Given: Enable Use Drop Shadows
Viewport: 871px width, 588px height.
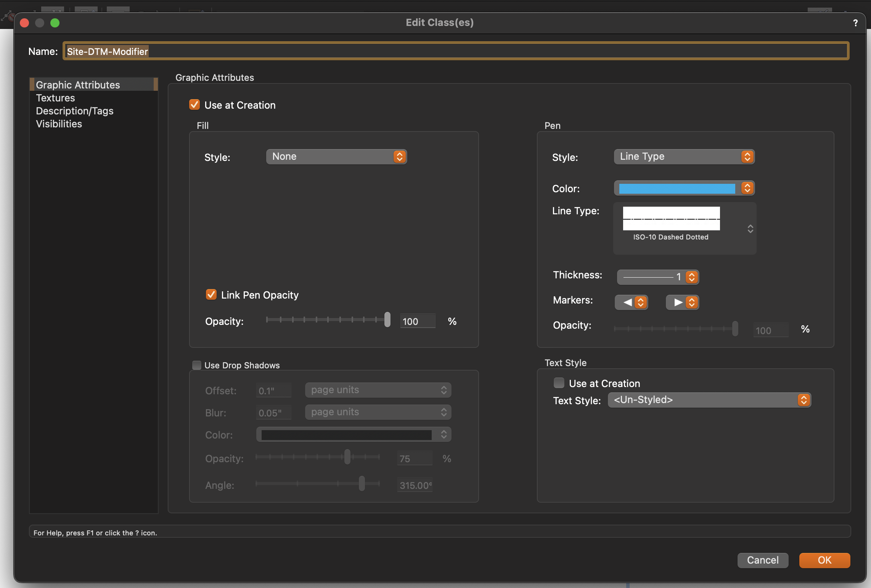Looking at the screenshot, I should point(197,365).
